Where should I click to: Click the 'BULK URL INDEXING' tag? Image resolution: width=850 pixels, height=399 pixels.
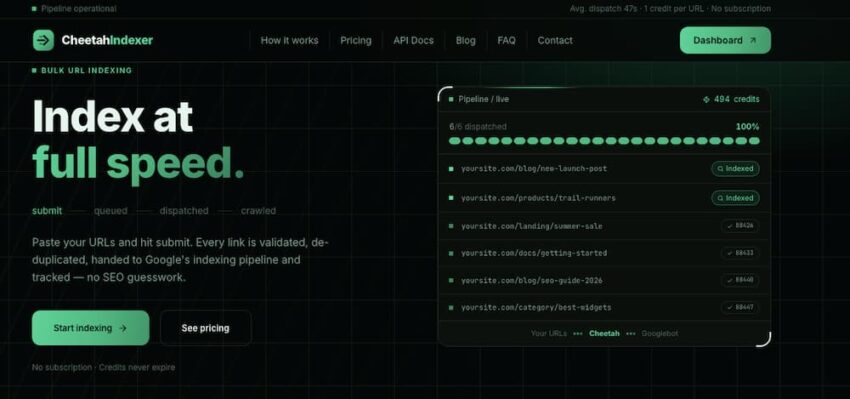[86, 70]
